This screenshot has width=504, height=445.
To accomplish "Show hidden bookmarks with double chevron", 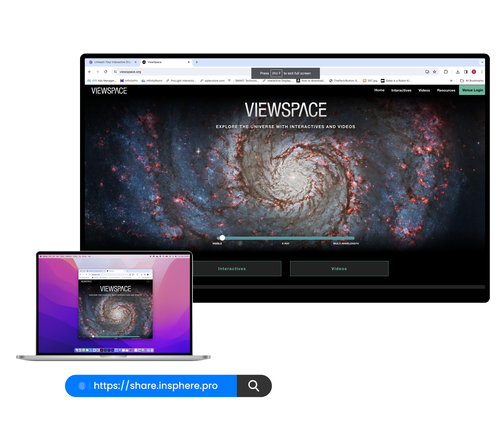I will pos(451,81).
